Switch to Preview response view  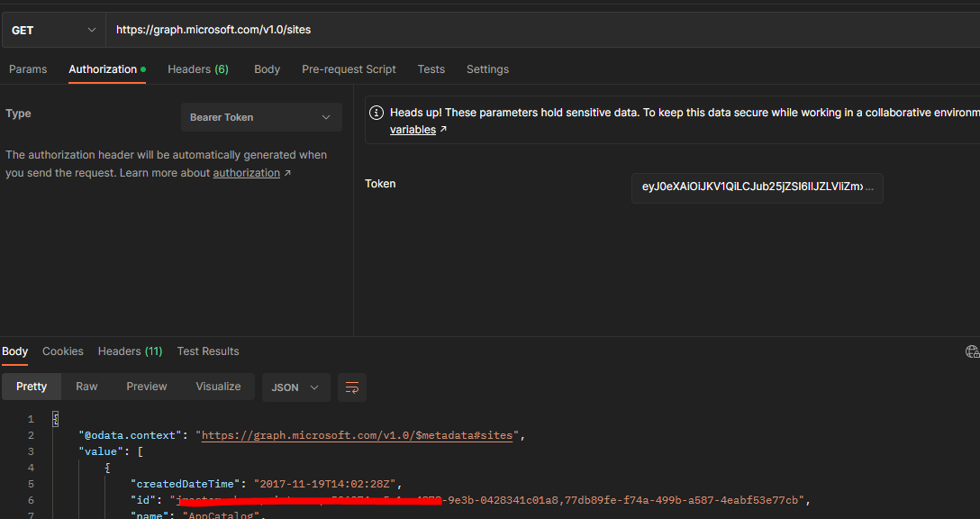146,387
